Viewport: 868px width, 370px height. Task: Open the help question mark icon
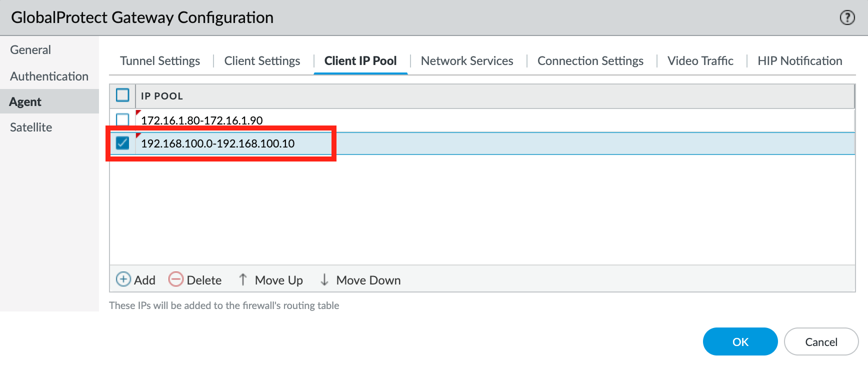(x=847, y=17)
